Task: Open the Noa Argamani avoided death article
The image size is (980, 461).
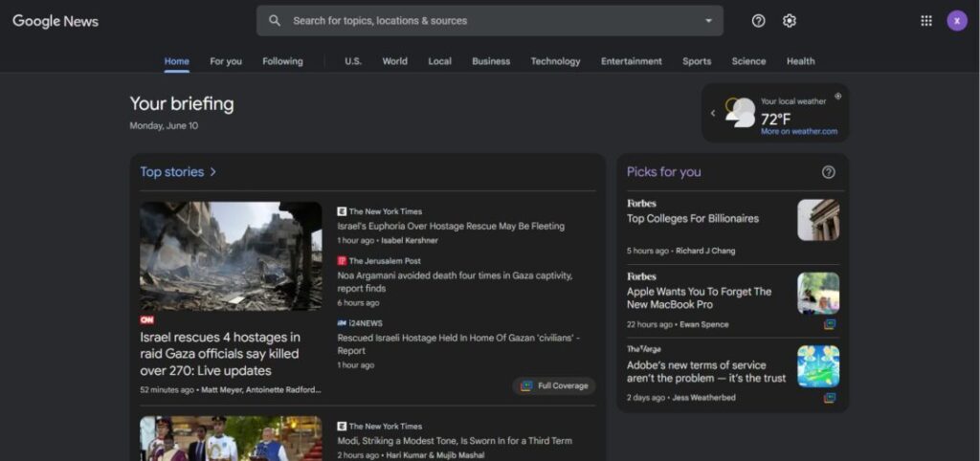Action: pos(455,282)
